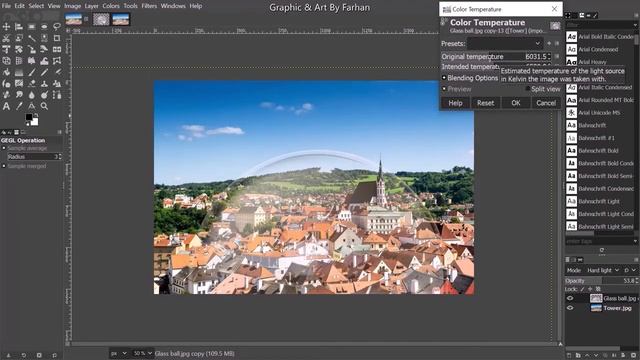
Task: Delete the selected layer
Action: click(x=633, y=356)
